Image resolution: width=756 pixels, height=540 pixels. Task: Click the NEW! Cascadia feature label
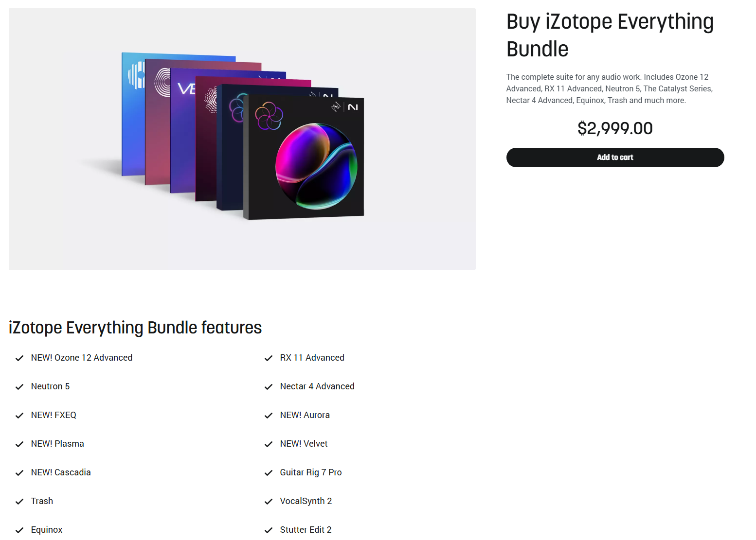coord(61,472)
